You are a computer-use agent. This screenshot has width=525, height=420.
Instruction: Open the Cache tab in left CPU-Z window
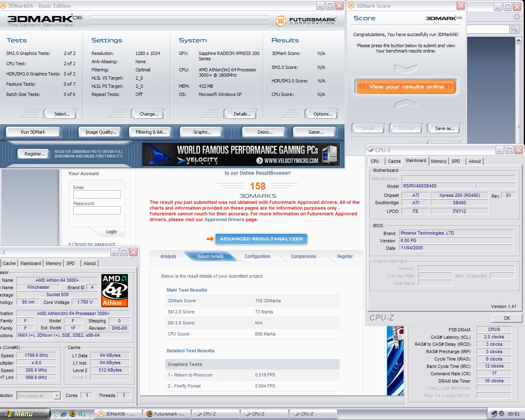tap(9, 263)
